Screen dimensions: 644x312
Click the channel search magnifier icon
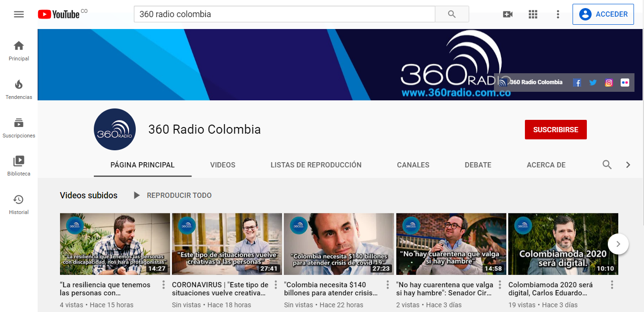607,165
